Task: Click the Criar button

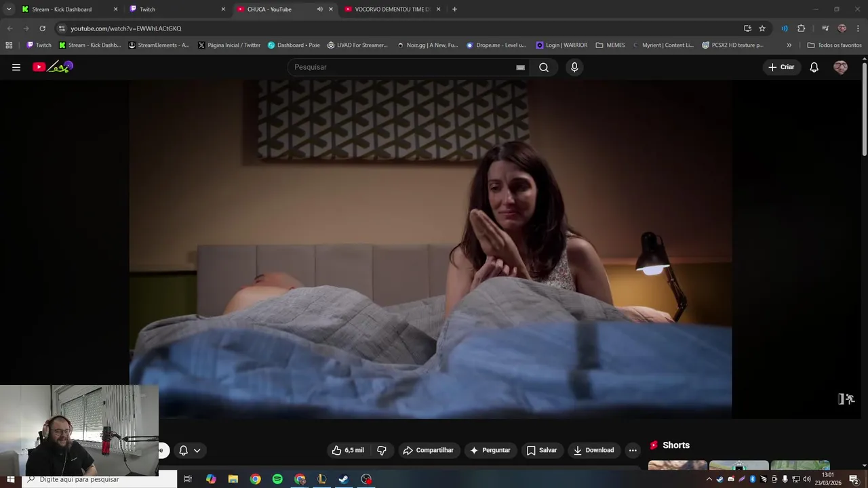Action: point(781,67)
